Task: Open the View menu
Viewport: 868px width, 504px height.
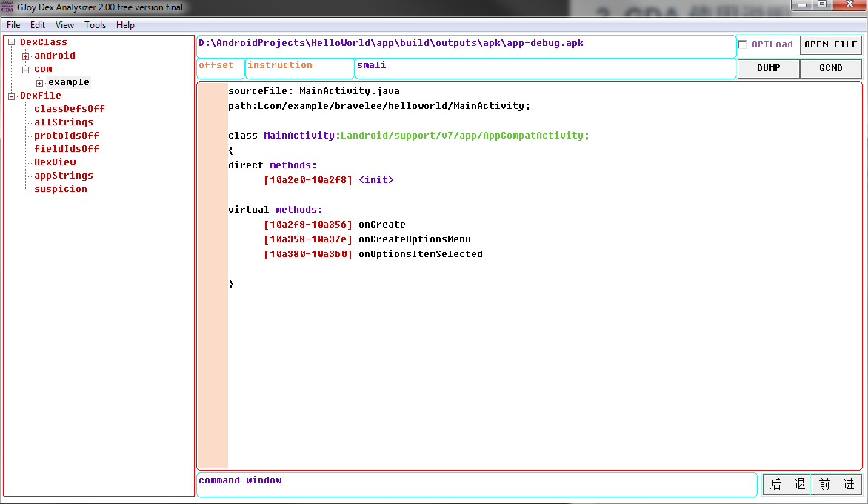Action: 64,25
